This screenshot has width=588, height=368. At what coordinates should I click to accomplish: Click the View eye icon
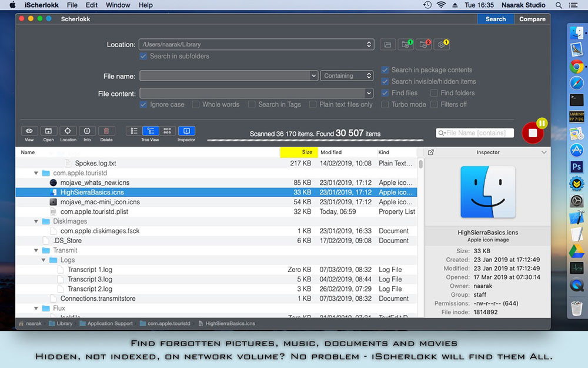[29, 131]
